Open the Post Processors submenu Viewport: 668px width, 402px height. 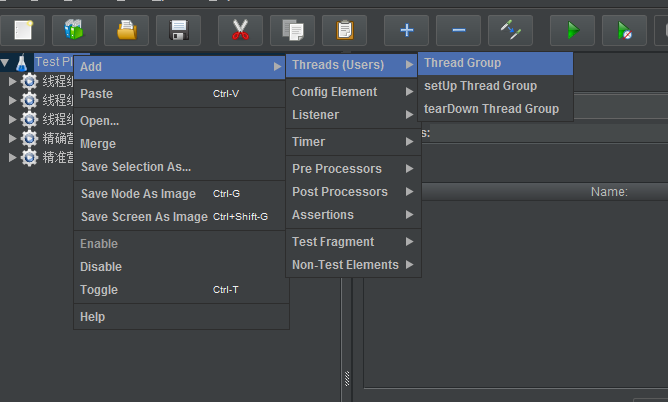coord(353,192)
